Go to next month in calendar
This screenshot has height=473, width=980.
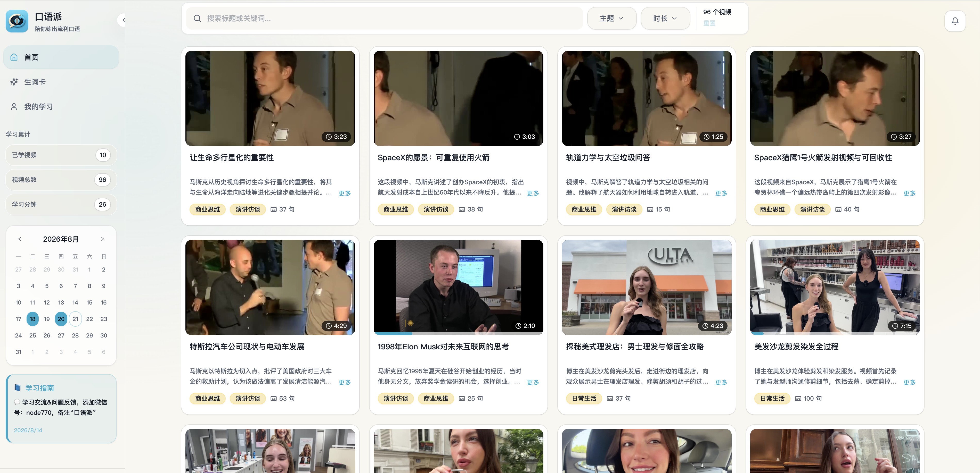[102, 239]
